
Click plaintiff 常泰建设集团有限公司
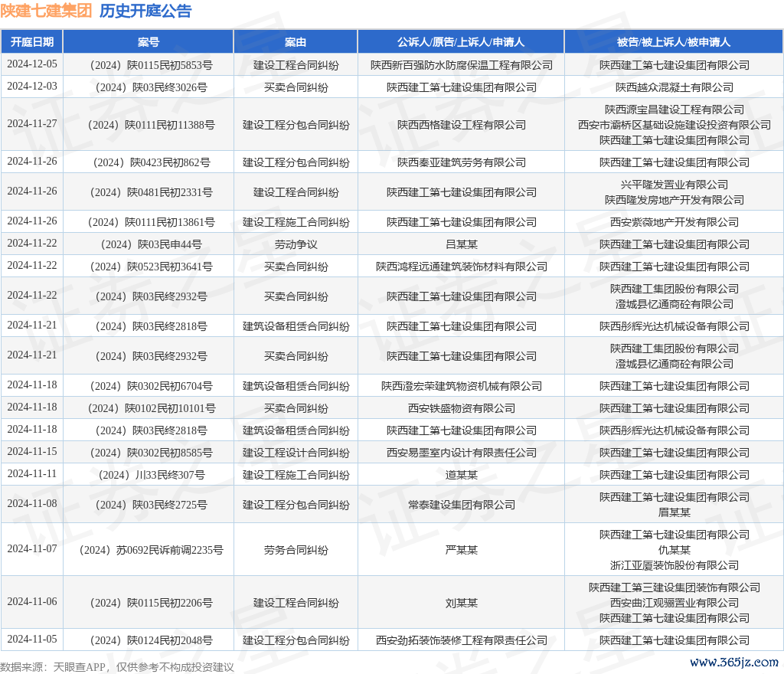(x=462, y=505)
